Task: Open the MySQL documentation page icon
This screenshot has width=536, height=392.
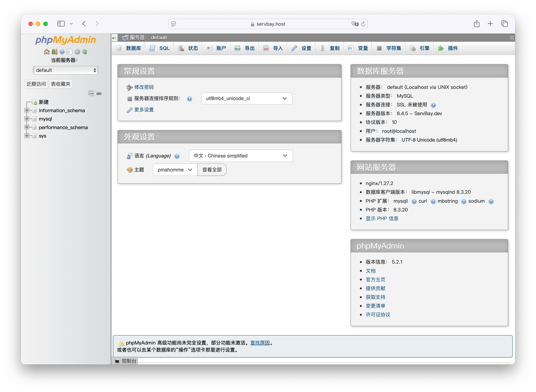Action: (x=70, y=52)
